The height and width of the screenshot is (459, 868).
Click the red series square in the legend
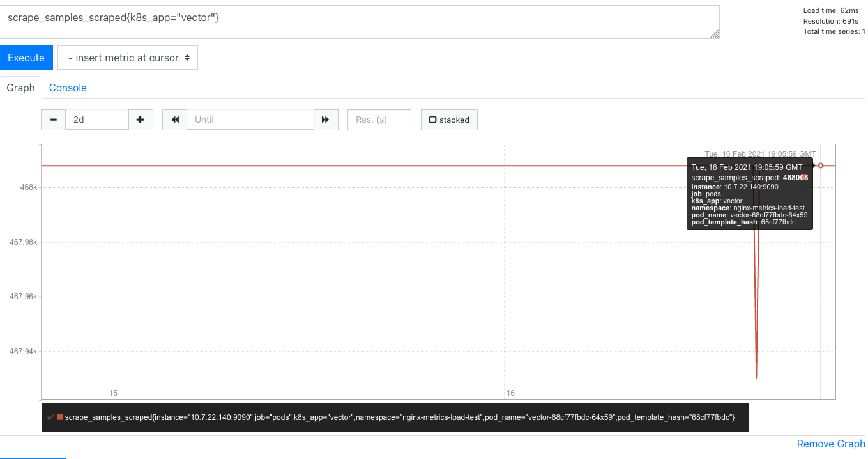(60, 417)
